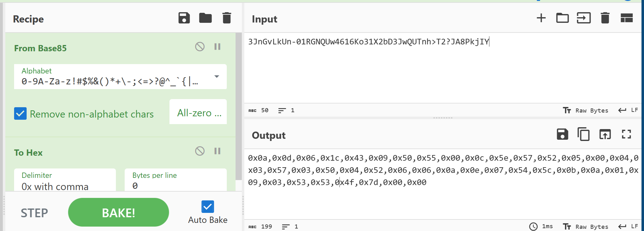Click into the Input text area
Image resolution: width=644 pixels, height=231 pixels.
point(443,68)
